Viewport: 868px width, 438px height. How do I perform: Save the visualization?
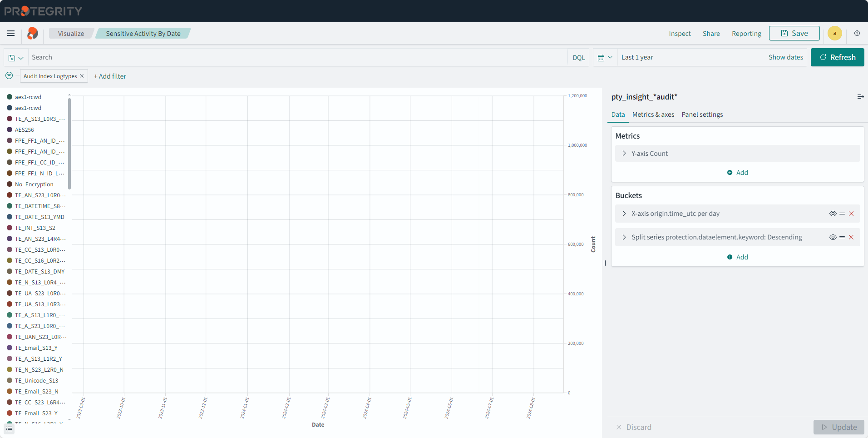[794, 33]
